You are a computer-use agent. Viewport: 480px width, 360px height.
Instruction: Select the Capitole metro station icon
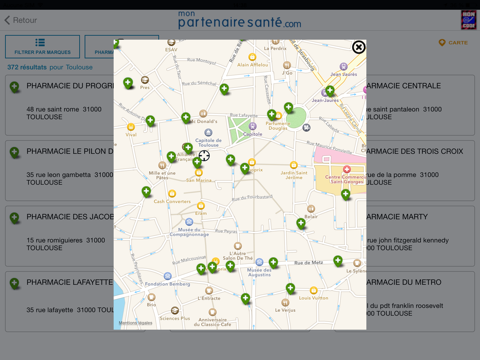tap(253, 126)
